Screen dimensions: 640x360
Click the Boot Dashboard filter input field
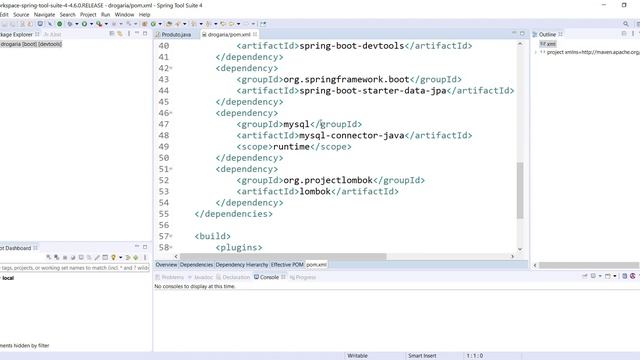click(75, 268)
